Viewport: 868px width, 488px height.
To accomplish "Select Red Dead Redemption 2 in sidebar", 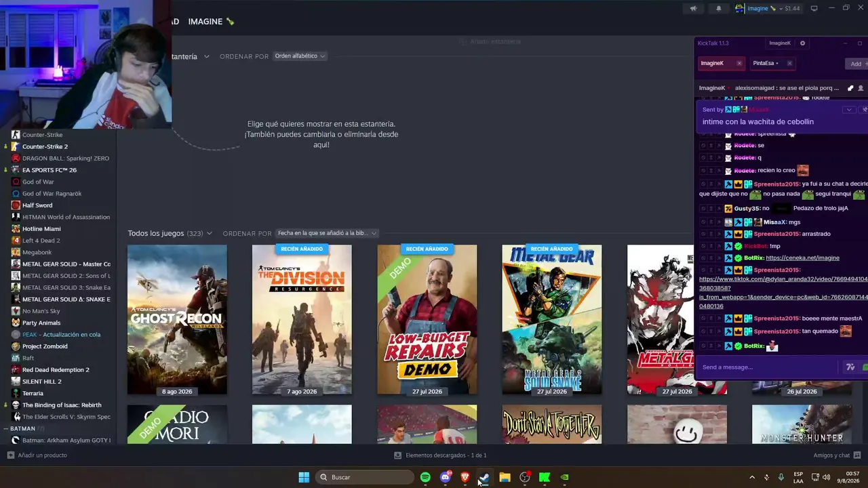I will coord(56,370).
